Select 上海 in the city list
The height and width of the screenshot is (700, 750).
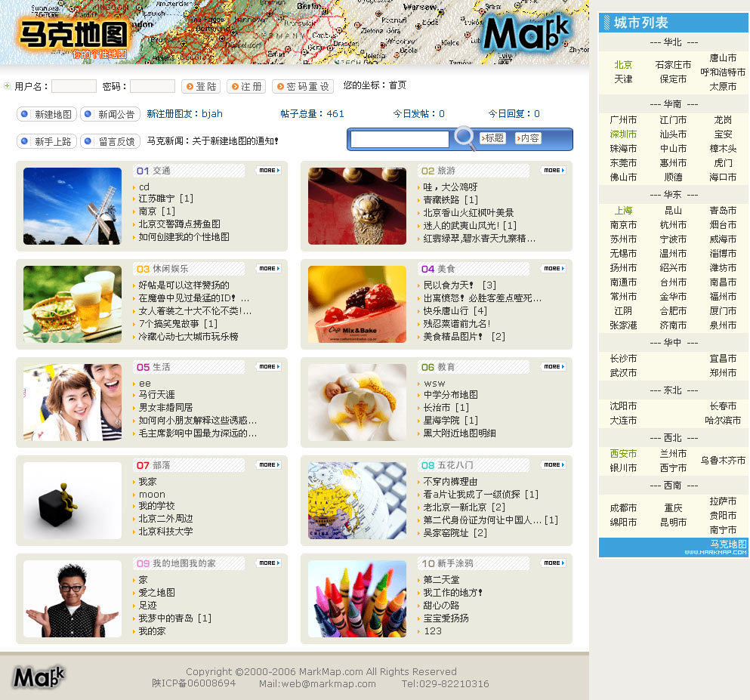(623, 211)
